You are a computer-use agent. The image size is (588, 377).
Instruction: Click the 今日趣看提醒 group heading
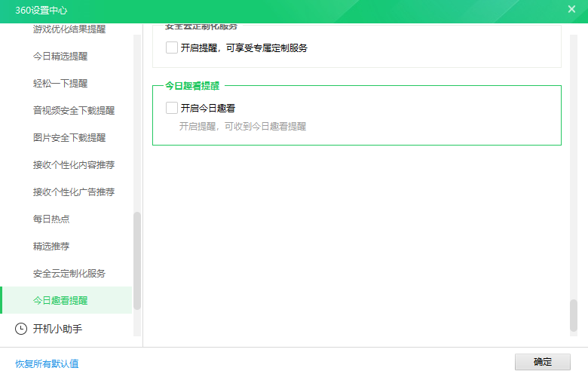[x=192, y=86]
